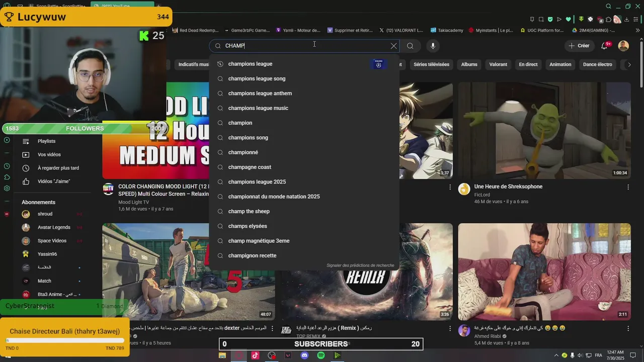Open the FicLord channel avatar
The width and height of the screenshot is (644, 362).
(x=464, y=189)
